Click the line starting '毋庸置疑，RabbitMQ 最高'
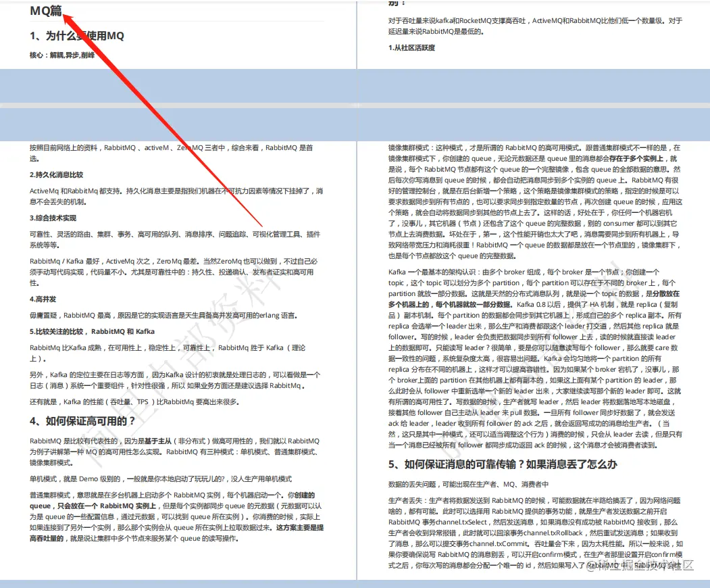Viewport: 710px width, 588px height. [163, 316]
